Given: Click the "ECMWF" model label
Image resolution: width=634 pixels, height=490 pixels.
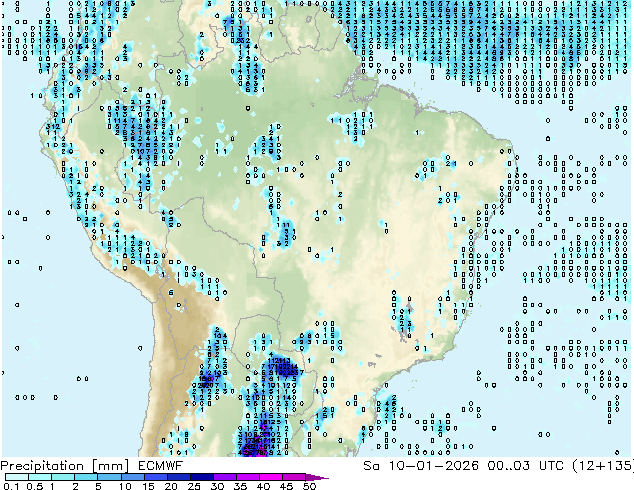Looking at the screenshot, I should tap(161, 466).
